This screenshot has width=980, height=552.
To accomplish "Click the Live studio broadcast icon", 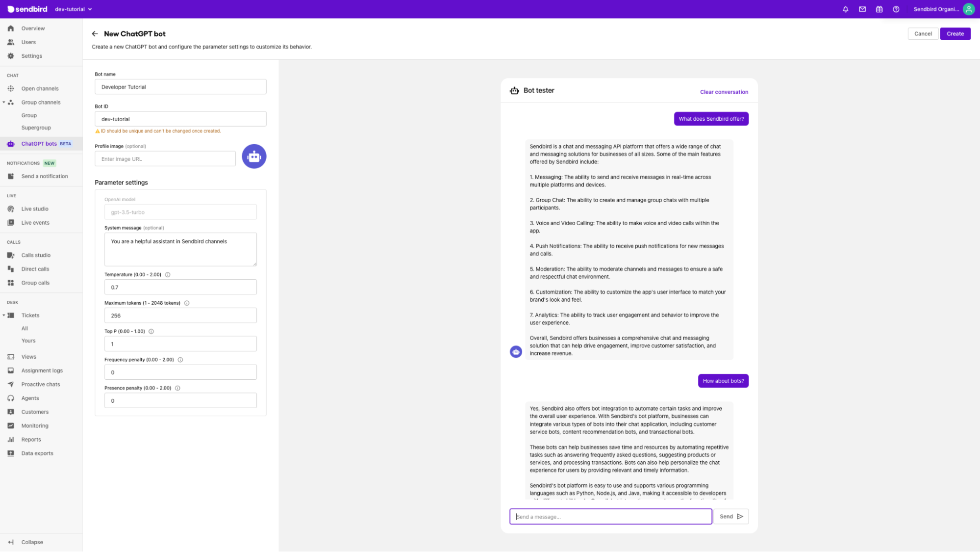I will point(11,209).
